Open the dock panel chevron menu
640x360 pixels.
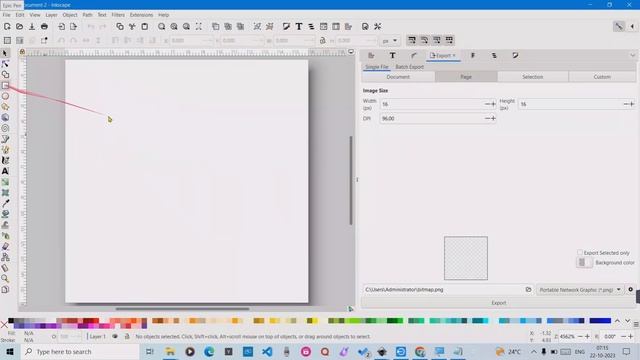632,56
